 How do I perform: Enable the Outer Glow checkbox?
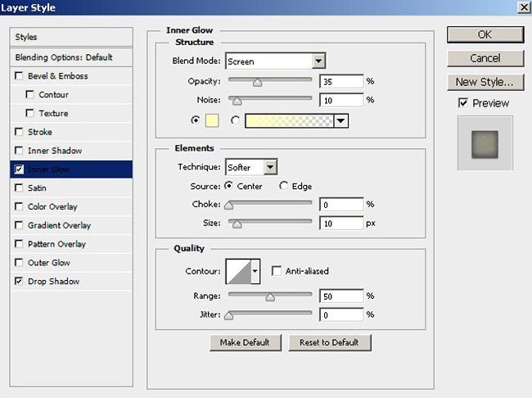click(x=19, y=263)
